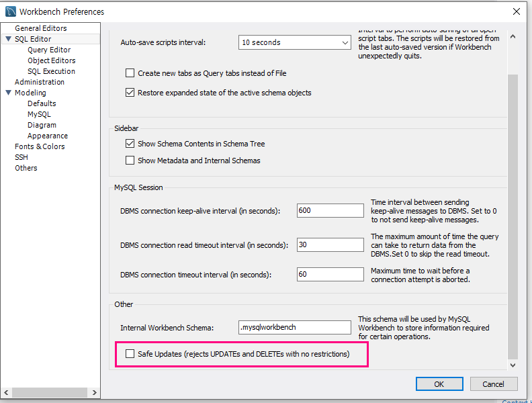Select SSH preferences
The width and height of the screenshot is (532, 403).
tap(21, 157)
